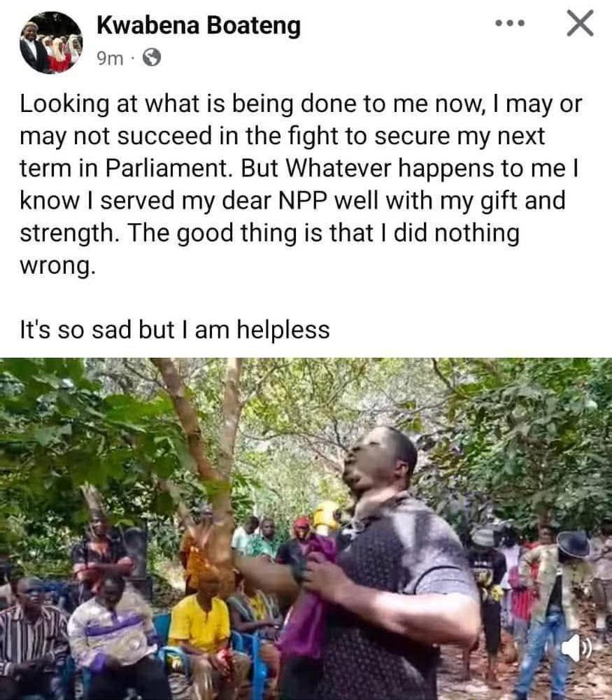Play the attached outdoor gathering video
Screen dimensions: 612x700
click(x=306, y=528)
